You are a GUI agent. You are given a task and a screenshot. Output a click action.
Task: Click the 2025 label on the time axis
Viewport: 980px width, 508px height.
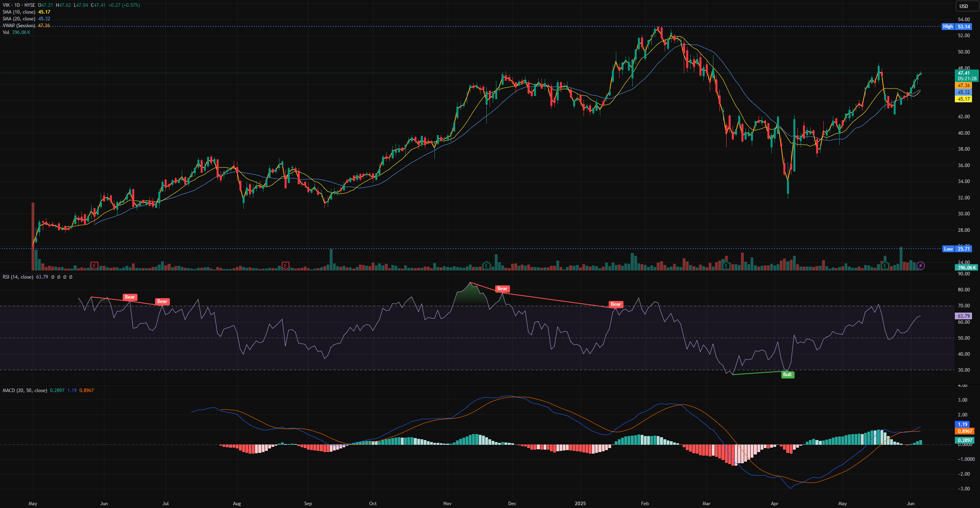tap(580, 504)
